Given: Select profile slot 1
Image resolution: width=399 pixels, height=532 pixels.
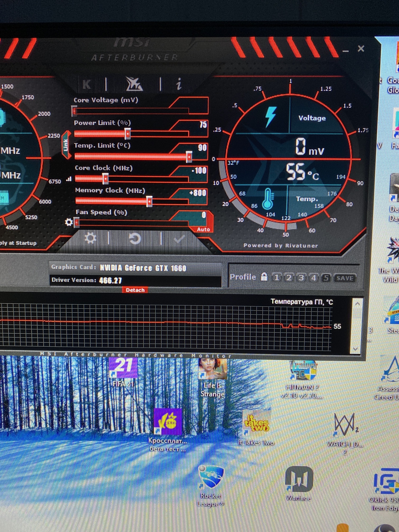Looking at the screenshot, I should pyautogui.click(x=277, y=277).
